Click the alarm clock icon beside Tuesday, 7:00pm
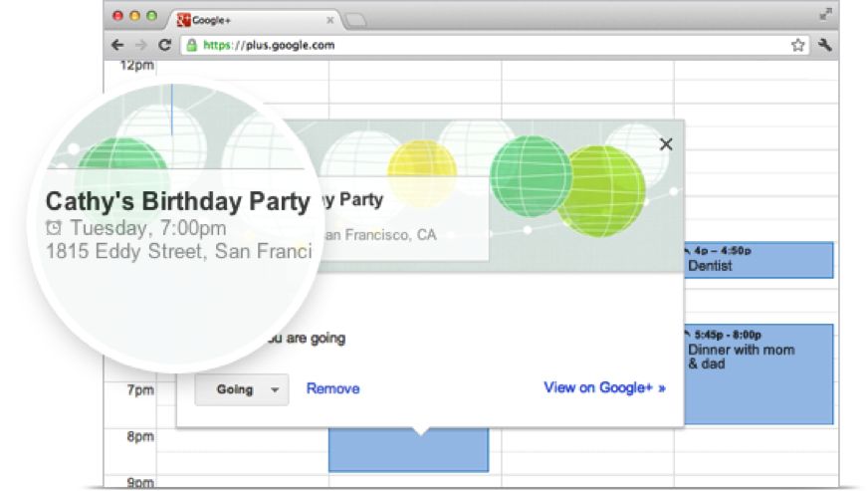 pyautogui.click(x=55, y=228)
